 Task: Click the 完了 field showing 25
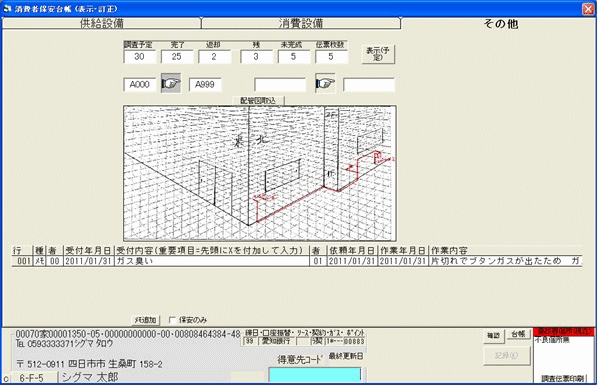177,57
